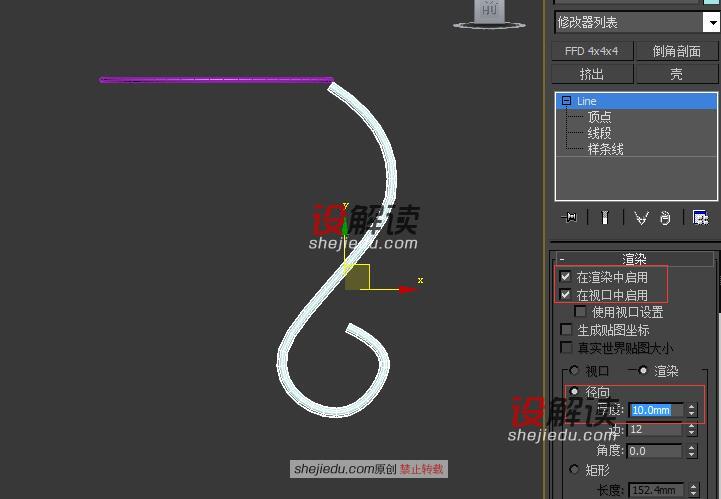Click the 角度 spinner arrows
The image size is (721, 499).
pos(692,451)
